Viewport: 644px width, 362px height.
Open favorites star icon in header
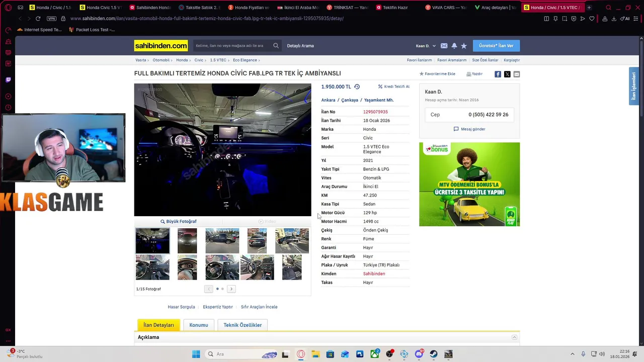pos(464,46)
